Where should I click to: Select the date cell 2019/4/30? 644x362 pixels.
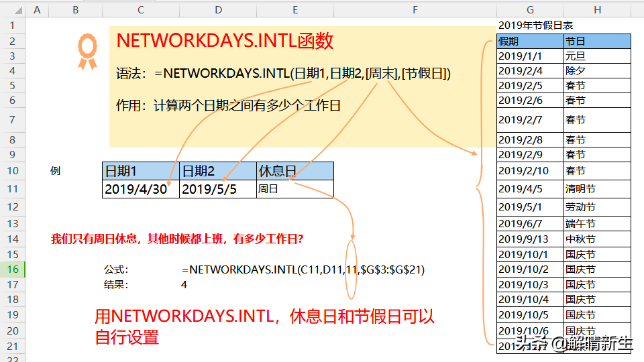141,189
